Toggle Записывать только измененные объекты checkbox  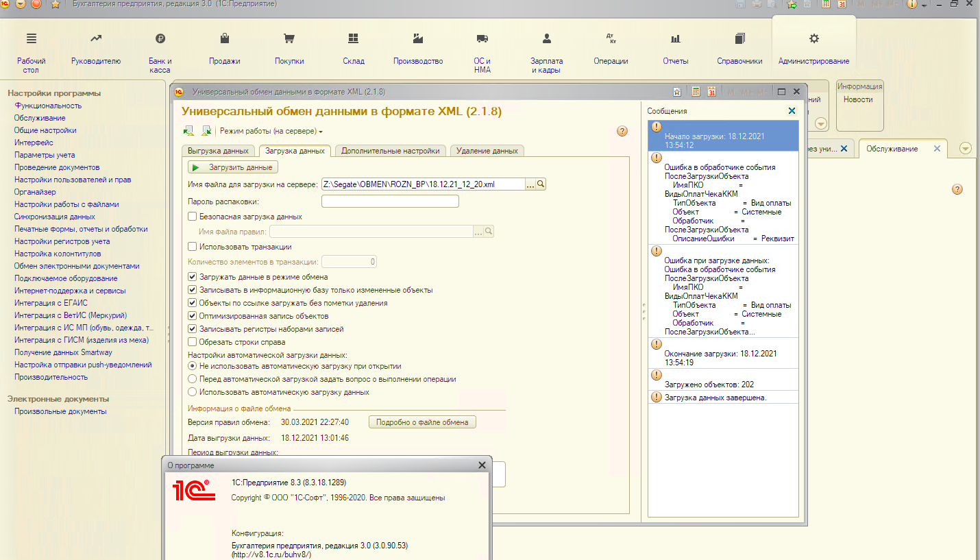193,290
